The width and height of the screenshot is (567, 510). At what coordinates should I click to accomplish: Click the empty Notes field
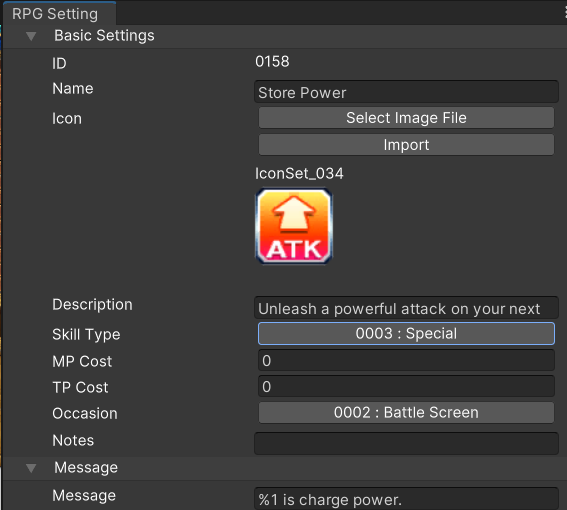(406, 443)
